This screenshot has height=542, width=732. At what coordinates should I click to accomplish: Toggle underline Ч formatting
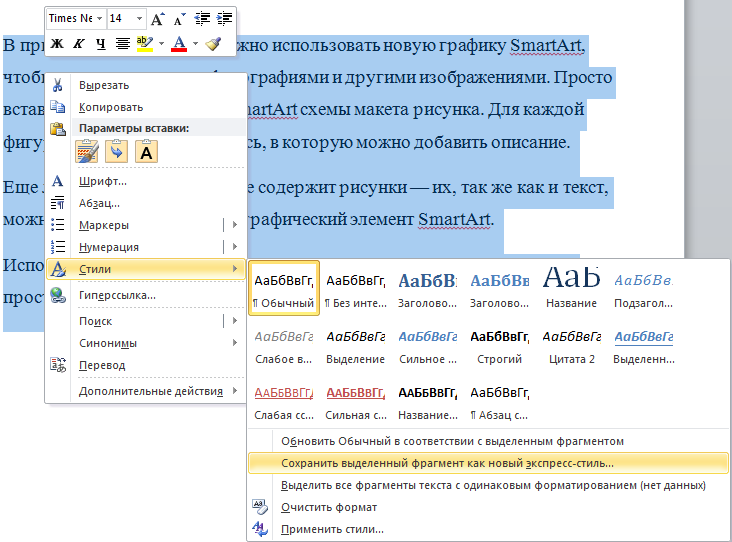100,43
